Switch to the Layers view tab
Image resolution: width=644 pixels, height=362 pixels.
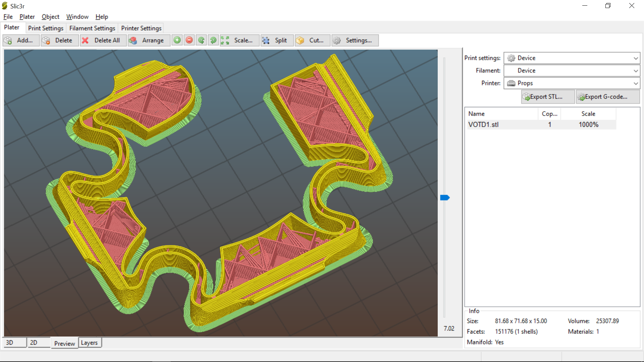click(x=89, y=343)
